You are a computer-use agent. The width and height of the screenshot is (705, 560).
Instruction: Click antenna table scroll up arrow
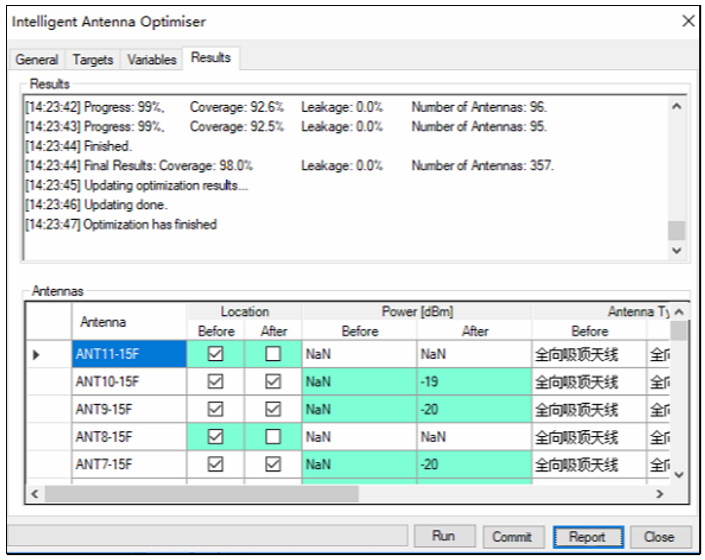pyautogui.click(x=679, y=311)
